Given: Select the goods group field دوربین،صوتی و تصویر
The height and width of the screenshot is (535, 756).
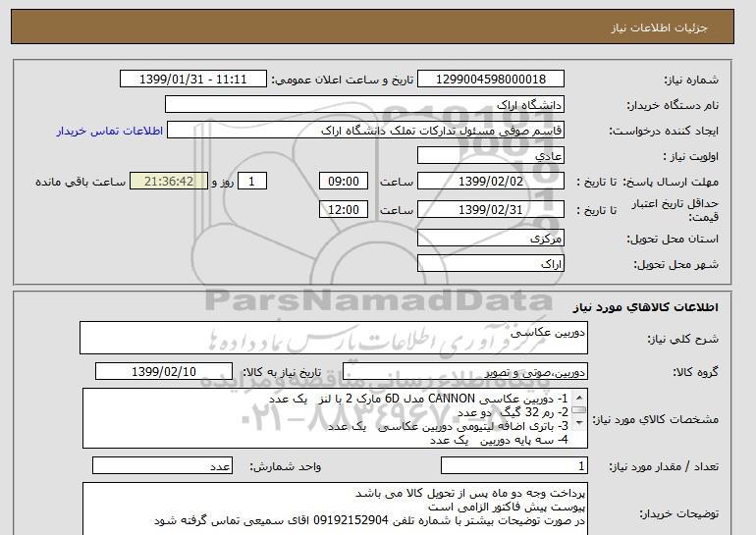Looking at the screenshot, I should point(465,372).
